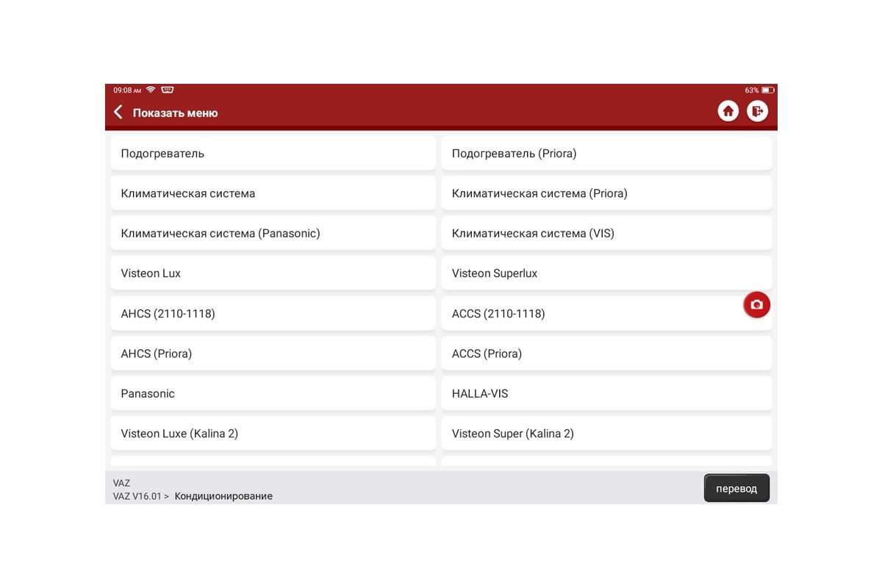This screenshot has height=588, width=882.
Task: Select Visteon Lux option
Action: 273,273
